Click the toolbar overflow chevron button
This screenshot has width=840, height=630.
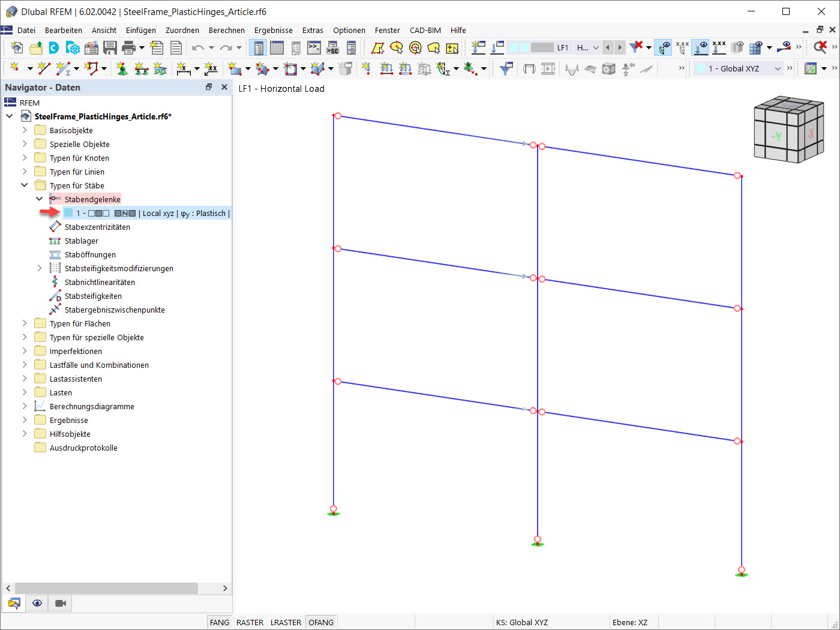point(799,47)
